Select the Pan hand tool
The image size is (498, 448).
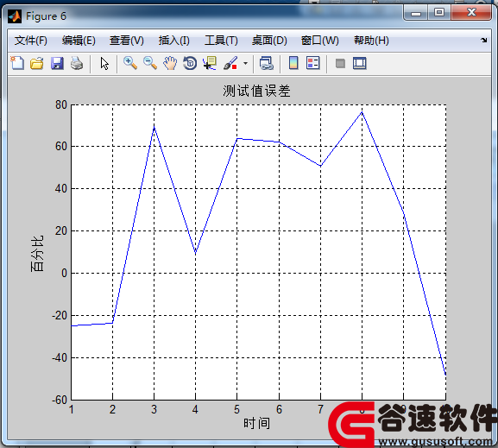tap(170, 63)
